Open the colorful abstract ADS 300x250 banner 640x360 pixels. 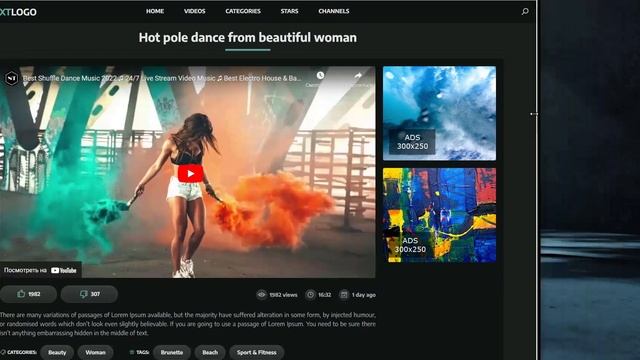coord(440,215)
